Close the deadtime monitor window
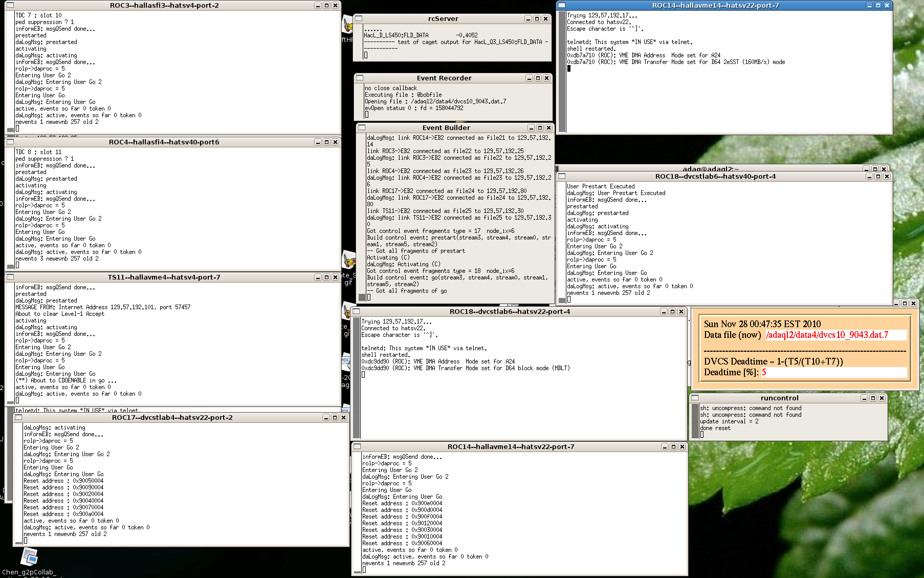 913,304
